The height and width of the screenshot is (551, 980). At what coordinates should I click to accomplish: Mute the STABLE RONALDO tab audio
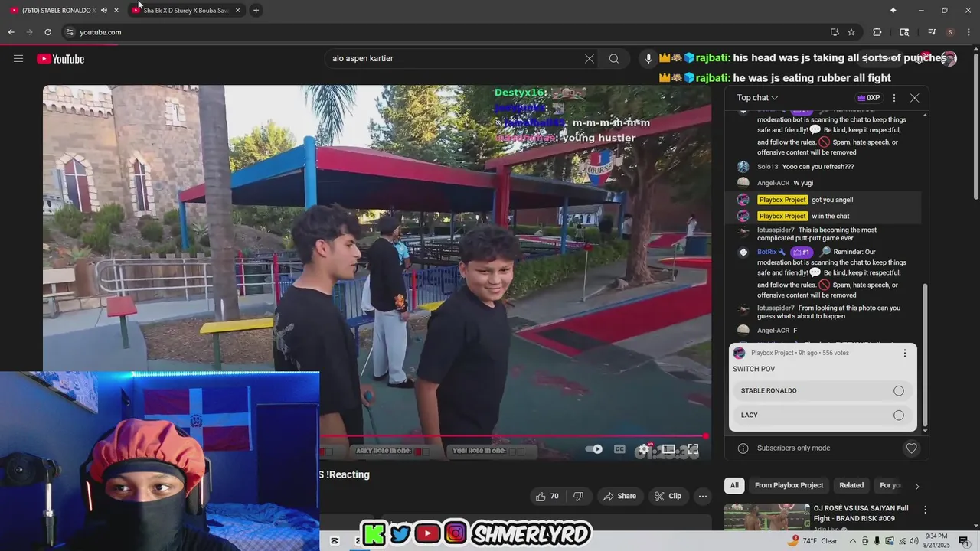[x=104, y=11]
